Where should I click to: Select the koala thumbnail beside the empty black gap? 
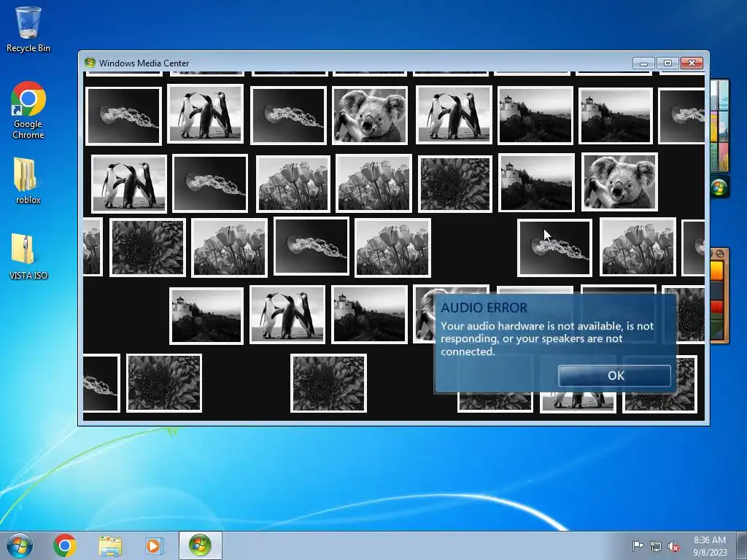click(620, 182)
